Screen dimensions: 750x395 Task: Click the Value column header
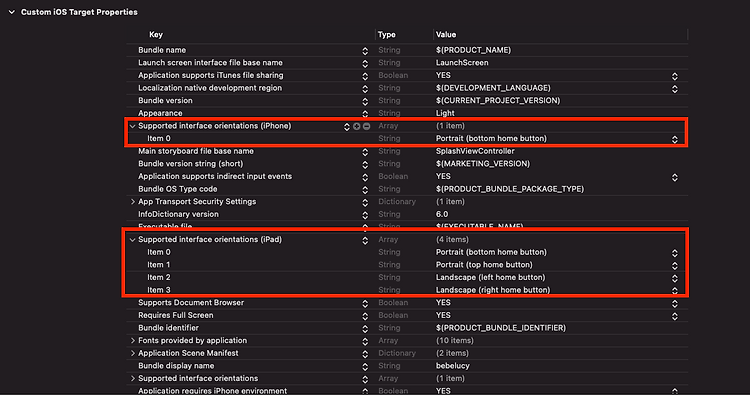coord(446,34)
